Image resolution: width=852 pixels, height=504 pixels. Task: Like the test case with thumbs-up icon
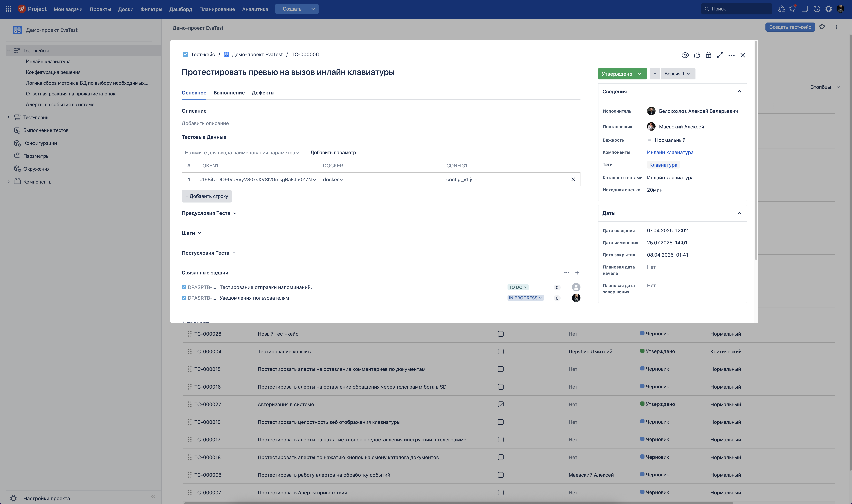(x=697, y=55)
